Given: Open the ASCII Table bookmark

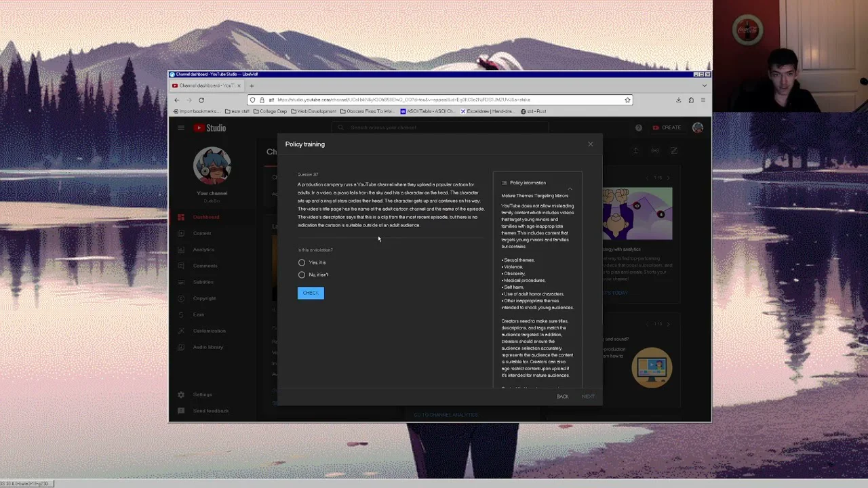Looking at the screenshot, I should point(428,111).
